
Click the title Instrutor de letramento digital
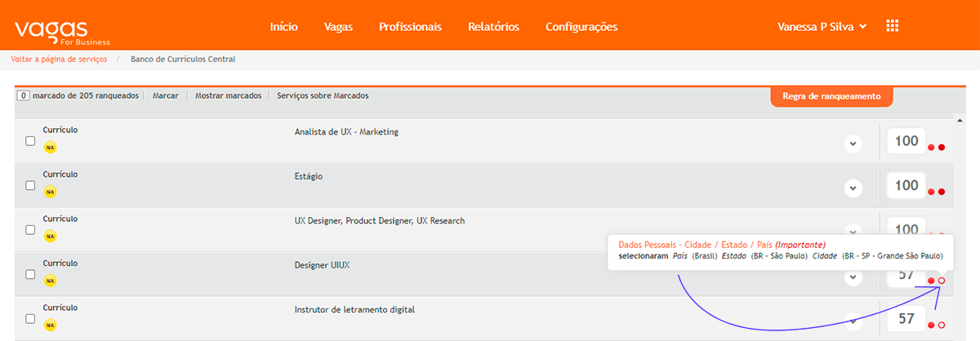pyautogui.click(x=355, y=310)
